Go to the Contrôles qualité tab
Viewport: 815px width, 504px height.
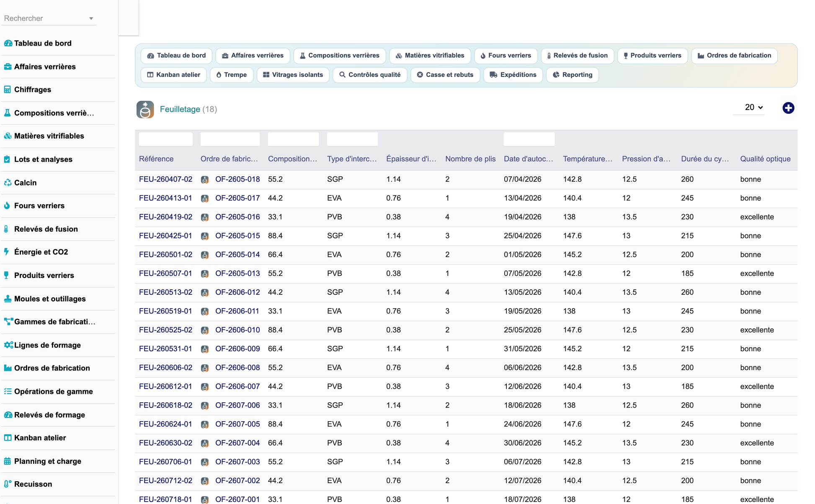[x=370, y=75]
